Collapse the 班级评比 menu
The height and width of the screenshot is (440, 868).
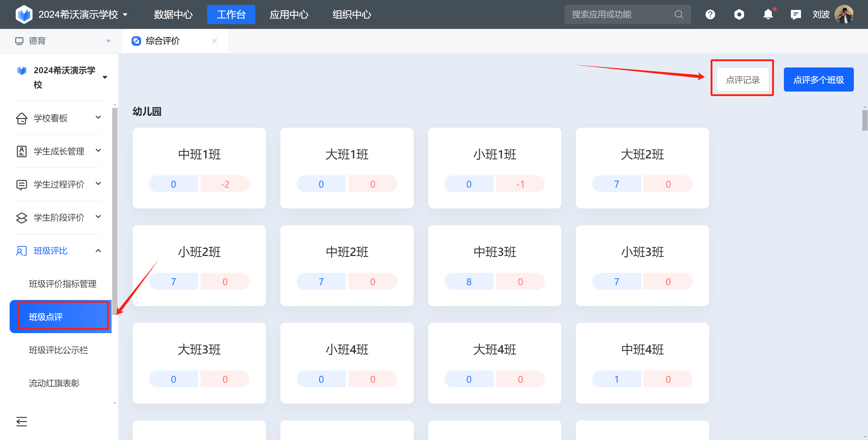pyautogui.click(x=98, y=251)
